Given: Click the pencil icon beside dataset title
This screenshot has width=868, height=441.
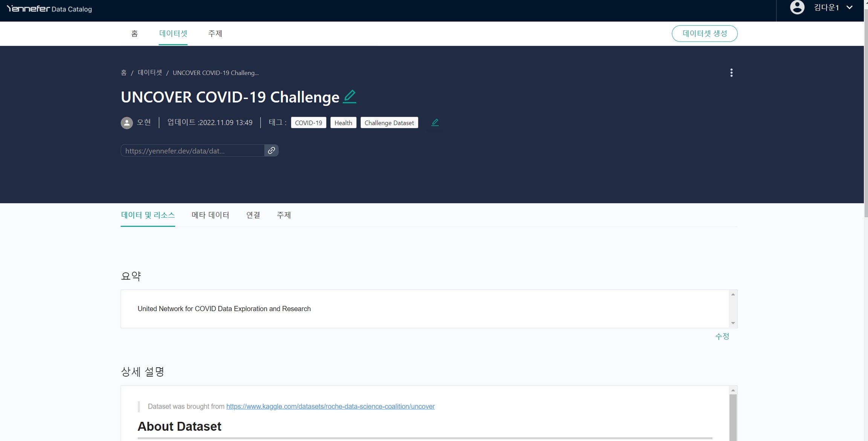Looking at the screenshot, I should pos(350,96).
